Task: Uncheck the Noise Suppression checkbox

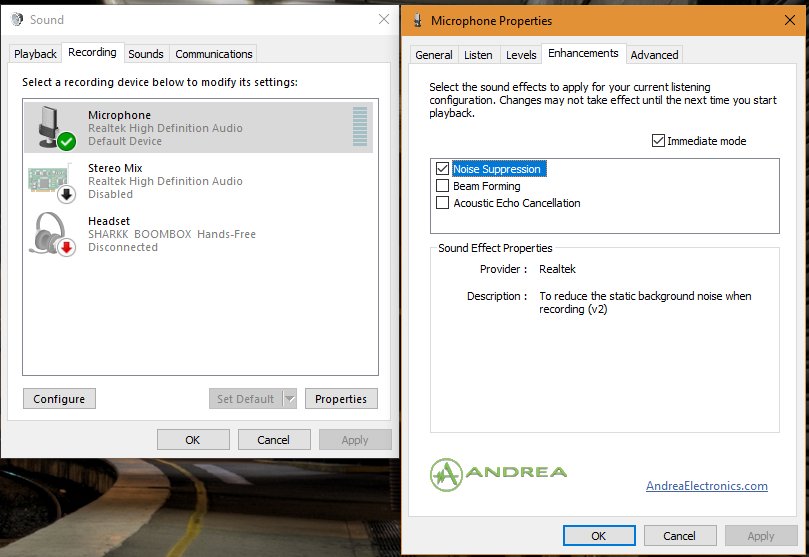Action: point(442,169)
